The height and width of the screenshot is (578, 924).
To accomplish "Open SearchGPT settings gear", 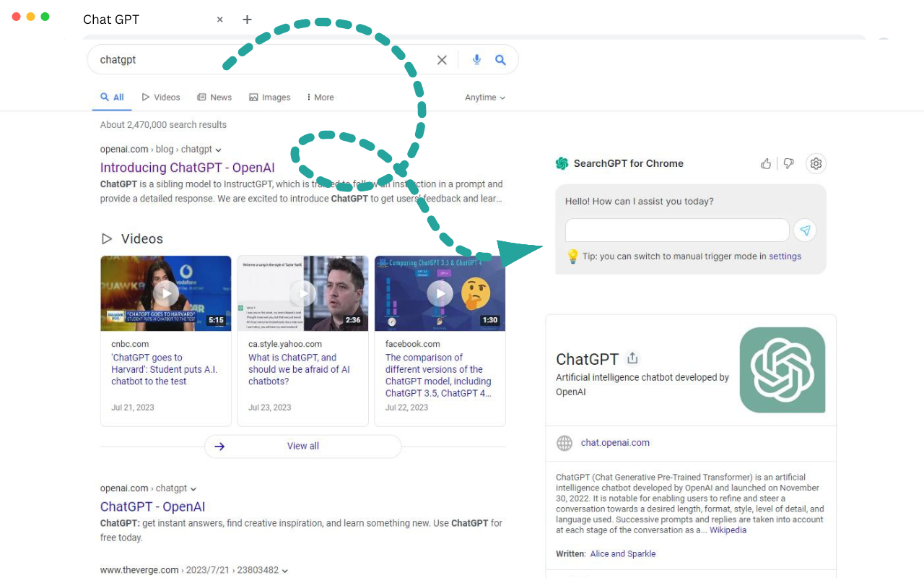I will pyautogui.click(x=816, y=163).
